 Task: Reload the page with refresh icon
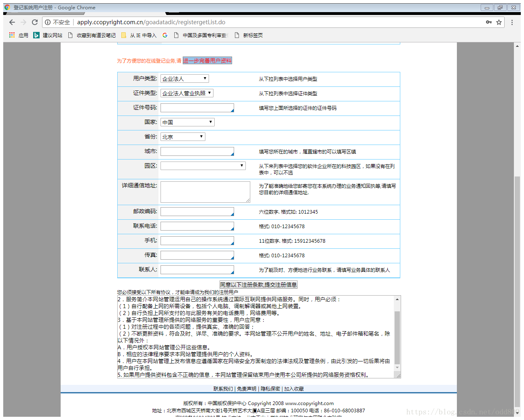tap(35, 22)
